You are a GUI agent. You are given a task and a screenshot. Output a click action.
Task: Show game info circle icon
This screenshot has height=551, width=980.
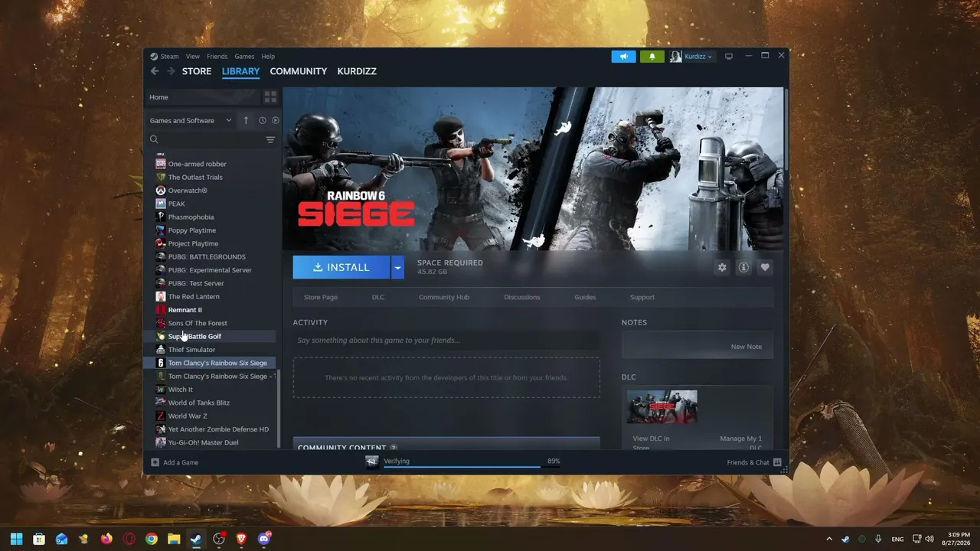click(743, 267)
